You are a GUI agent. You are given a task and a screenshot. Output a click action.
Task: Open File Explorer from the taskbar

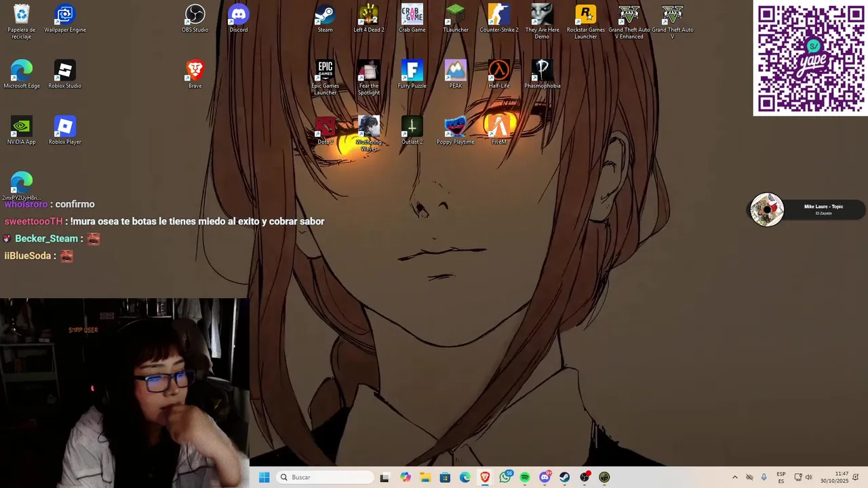pos(425,477)
